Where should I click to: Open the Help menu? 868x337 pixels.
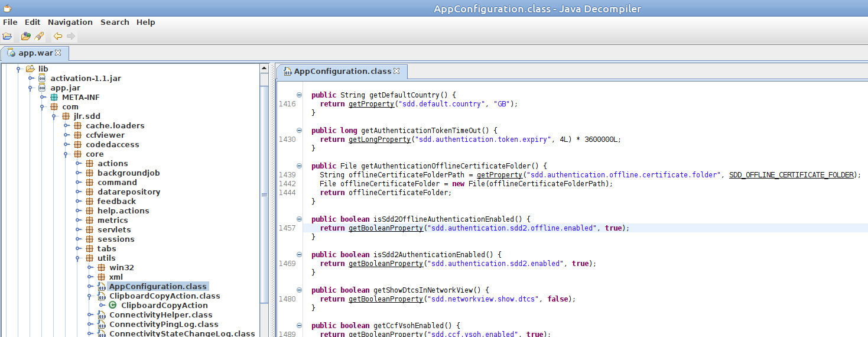pyautogui.click(x=145, y=22)
